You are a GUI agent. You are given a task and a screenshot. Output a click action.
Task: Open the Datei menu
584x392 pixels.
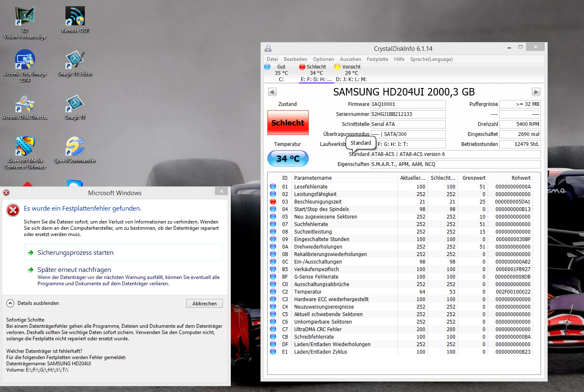(x=272, y=59)
